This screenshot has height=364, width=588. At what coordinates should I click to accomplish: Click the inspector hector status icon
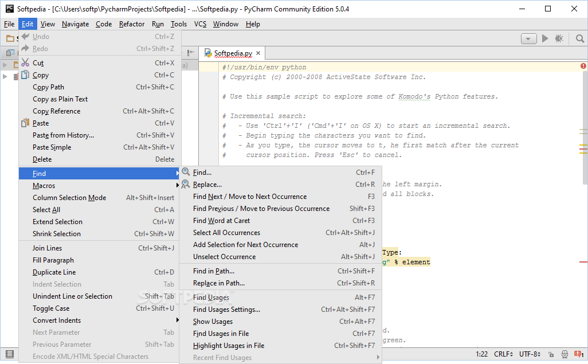(565, 354)
